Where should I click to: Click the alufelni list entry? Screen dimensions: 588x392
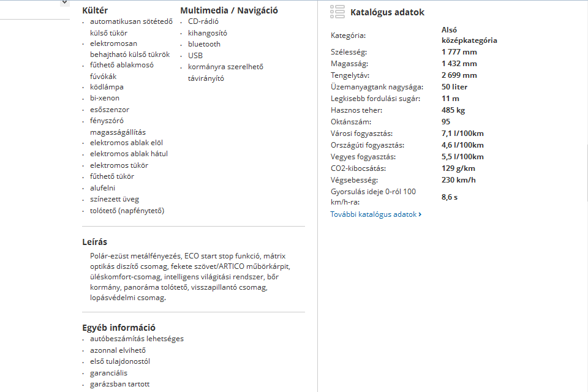click(x=102, y=188)
